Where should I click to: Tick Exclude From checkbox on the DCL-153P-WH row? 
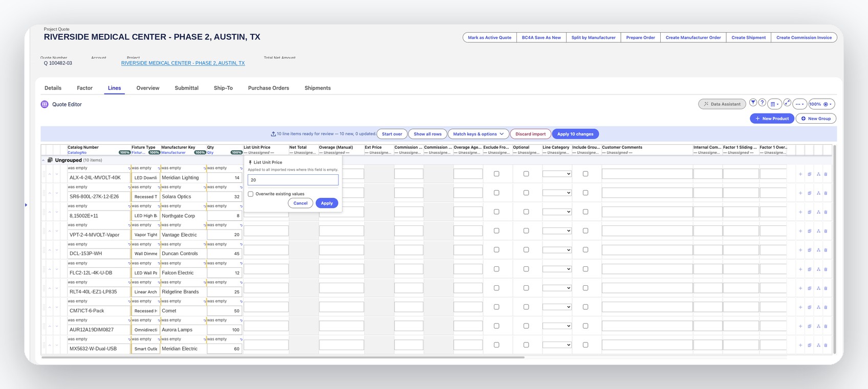pos(496,250)
